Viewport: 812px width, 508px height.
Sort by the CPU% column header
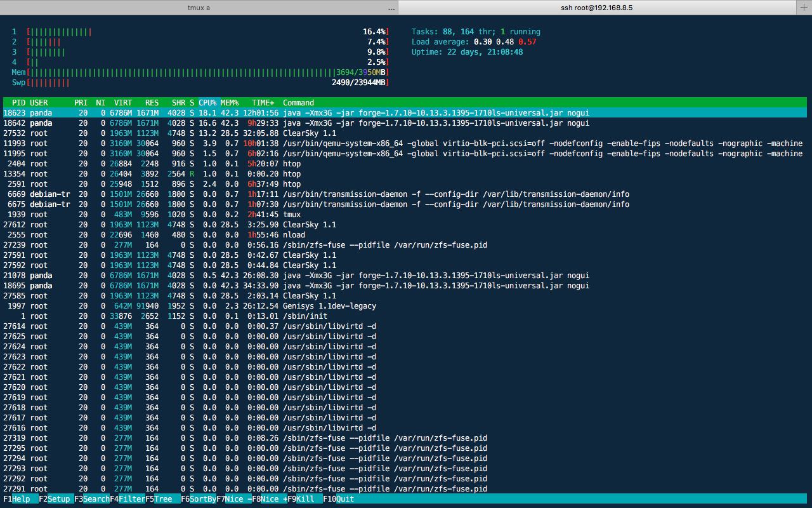coord(207,103)
